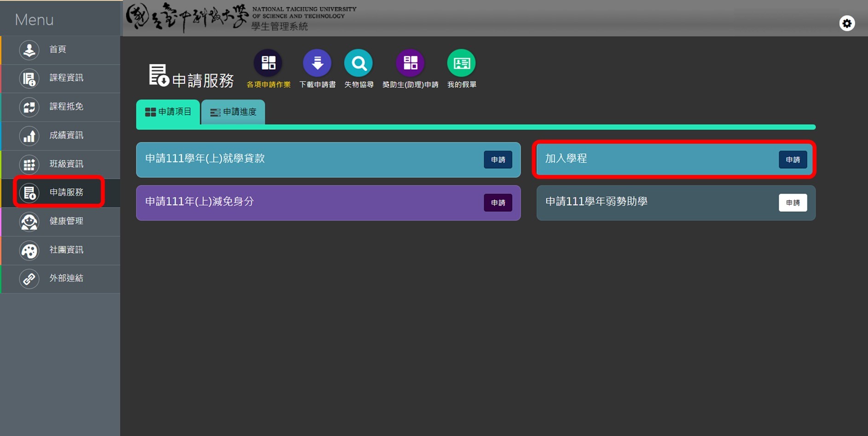This screenshot has height=436, width=868.
Task: Click the 我的假單 label text
Action: pyautogui.click(x=462, y=85)
